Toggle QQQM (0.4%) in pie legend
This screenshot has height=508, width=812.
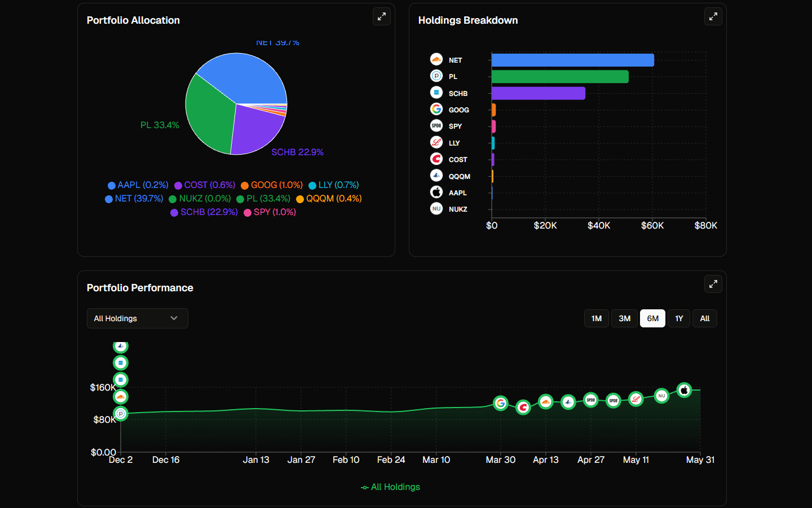[x=329, y=199]
